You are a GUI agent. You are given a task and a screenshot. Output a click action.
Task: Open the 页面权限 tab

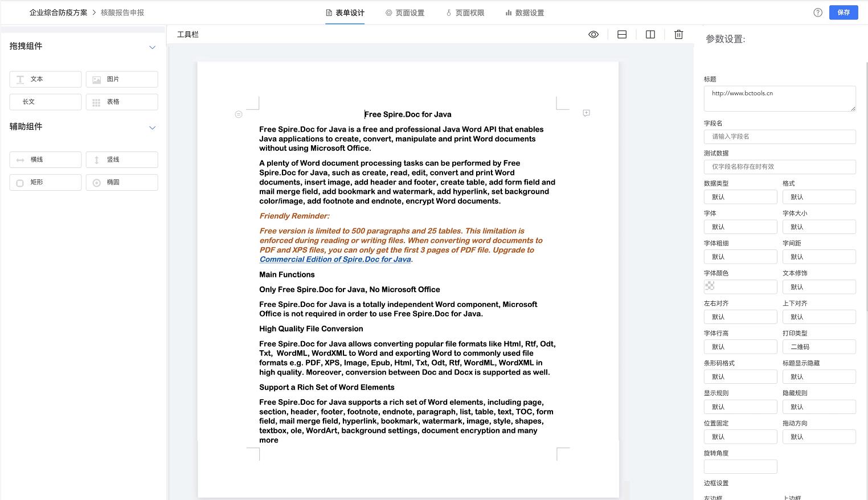click(x=465, y=13)
